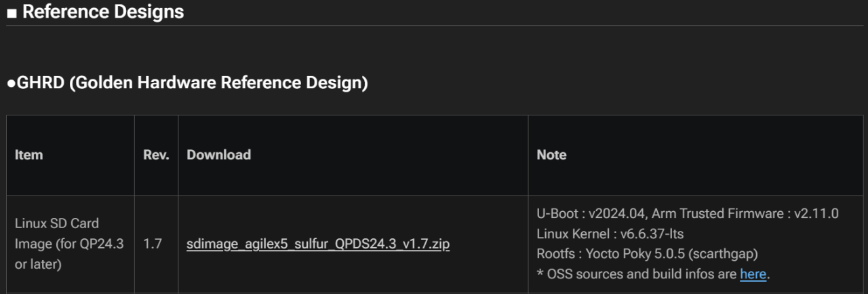Click the round bullet before GHRD heading
The width and height of the screenshot is (868, 294).
11,84
